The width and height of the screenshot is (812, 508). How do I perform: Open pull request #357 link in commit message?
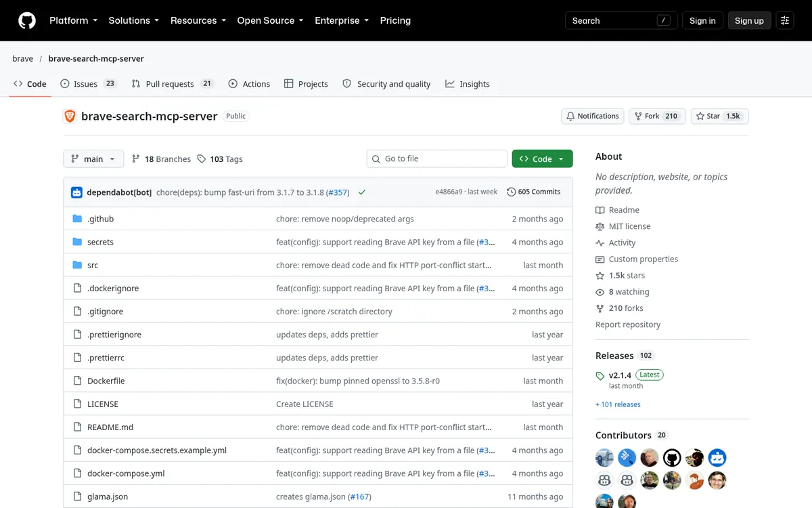click(338, 192)
